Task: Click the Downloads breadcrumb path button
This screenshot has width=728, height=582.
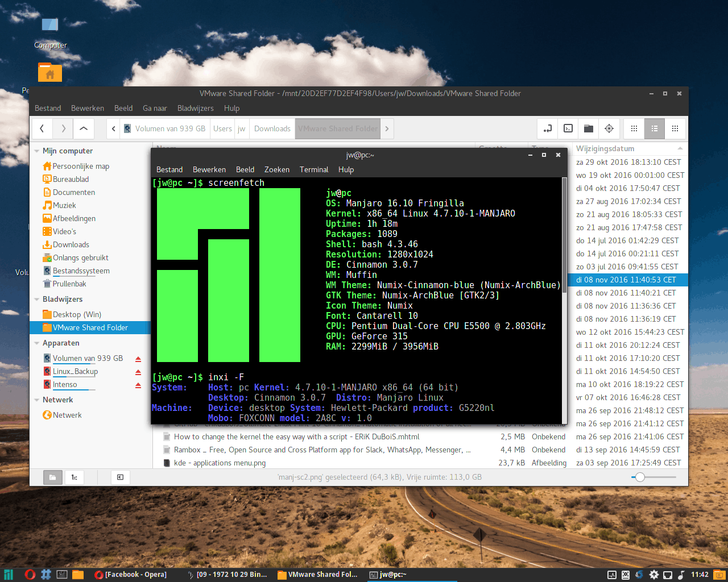Action: [x=272, y=128]
